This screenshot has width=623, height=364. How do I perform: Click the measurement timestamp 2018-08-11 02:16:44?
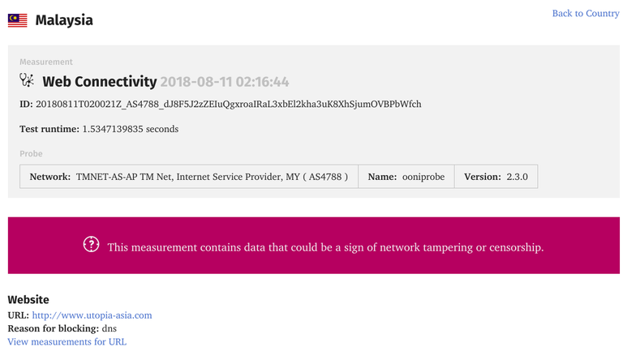coord(225,81)
